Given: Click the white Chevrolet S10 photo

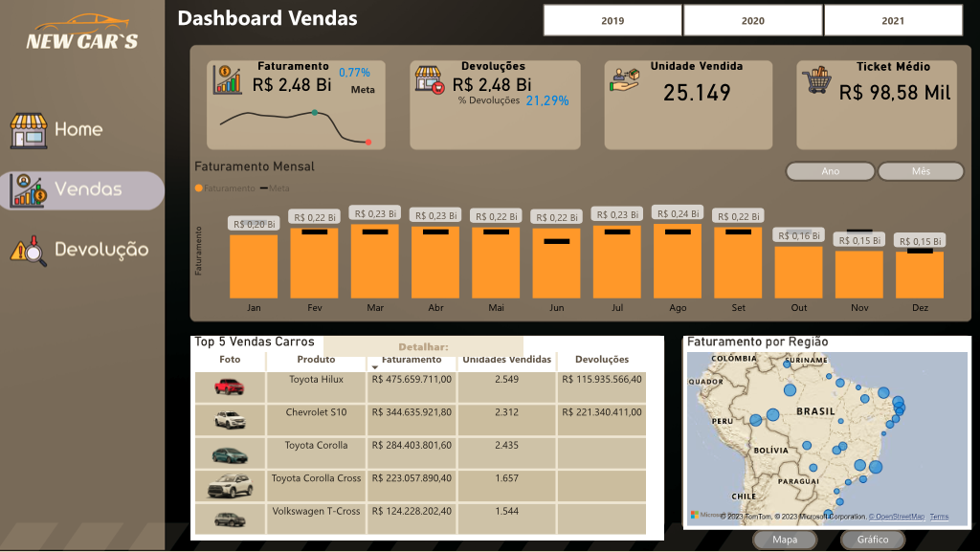Looking at the screenshot, I should pos(230,419).
